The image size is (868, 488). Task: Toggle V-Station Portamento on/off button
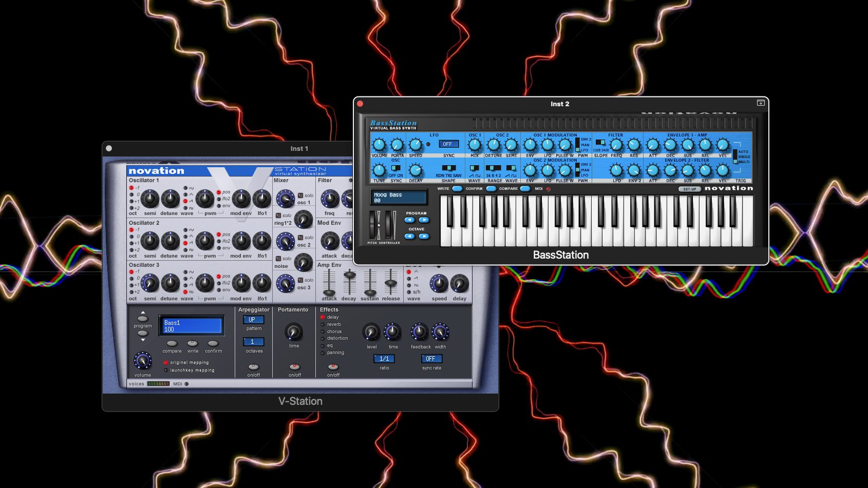tap(294, 367)
